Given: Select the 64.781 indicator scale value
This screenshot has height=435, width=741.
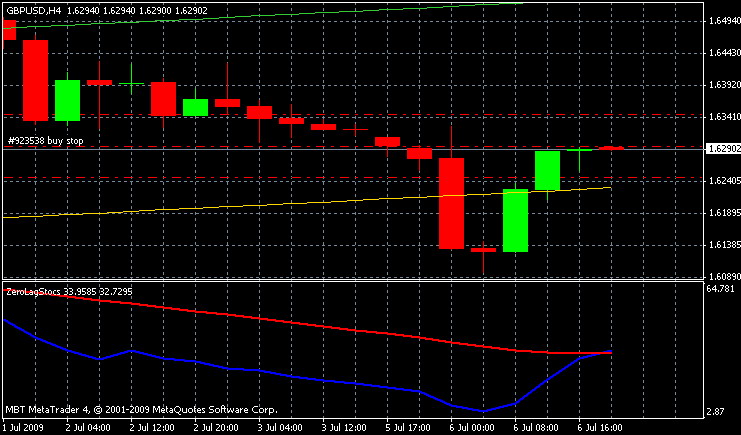Looking at the screenshot, I should [x=720, y=288].
